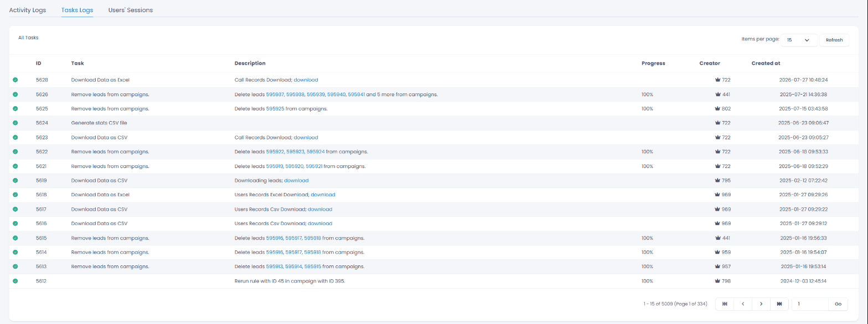
Task: Click green status check of task 5613
Action: [x=15, y=266]
